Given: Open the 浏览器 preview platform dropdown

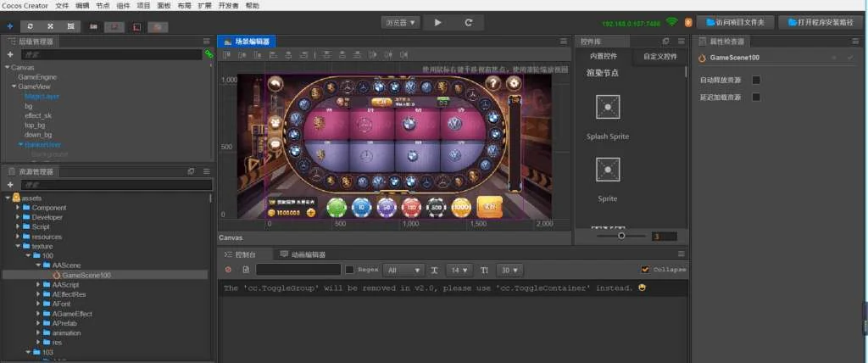Looking at the screenshot, I should click(x=400, y=22).
